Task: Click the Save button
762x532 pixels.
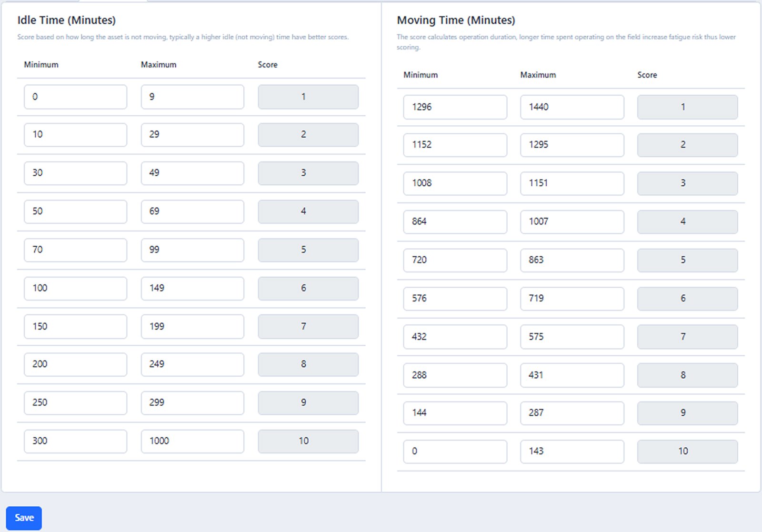Action: (x=24, y=518)
